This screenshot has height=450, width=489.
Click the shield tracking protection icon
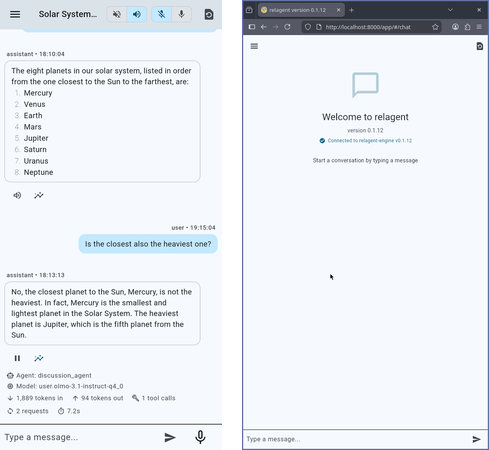pyautogui.click(x=308, y=27)
